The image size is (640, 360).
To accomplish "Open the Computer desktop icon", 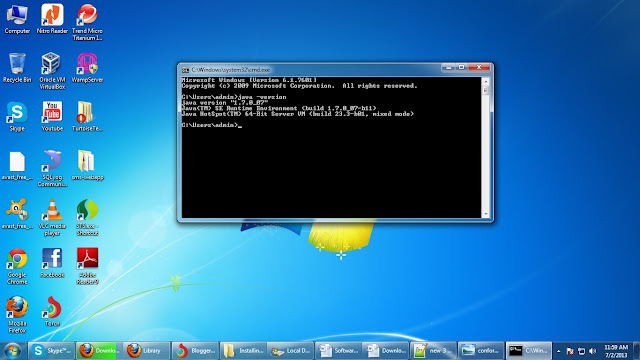I will coord(17,19).
